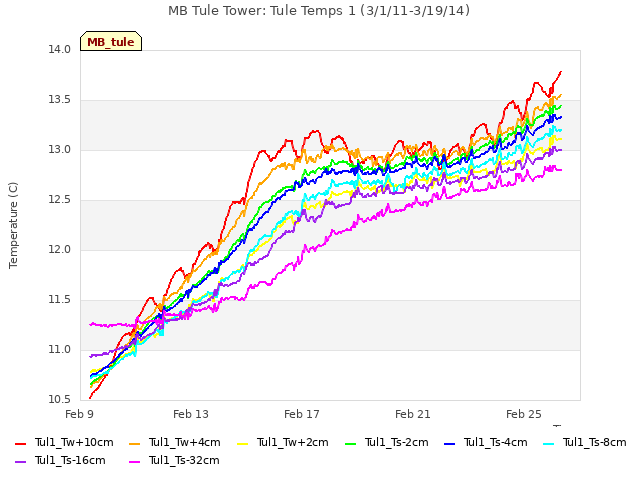Screen dimensions: 640x480
Task: Select the Tul1_Tw+4cm legend label
Action: point(184,442)
